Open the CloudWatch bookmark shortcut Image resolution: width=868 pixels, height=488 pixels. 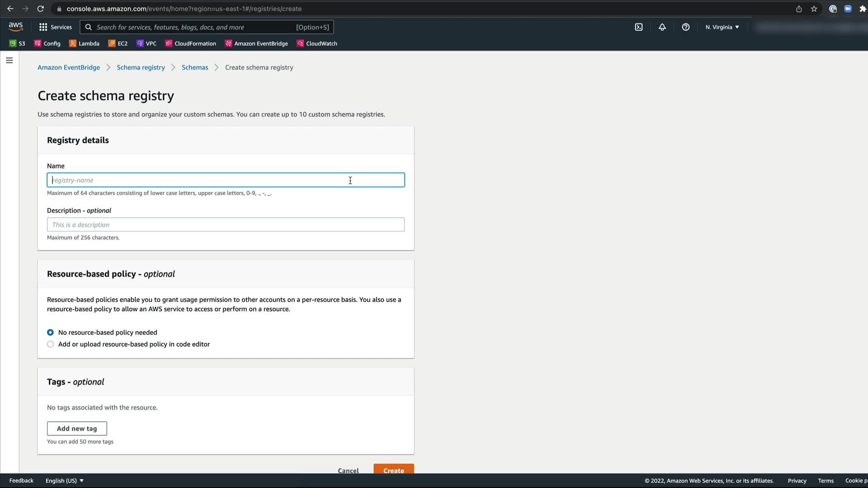317,43
